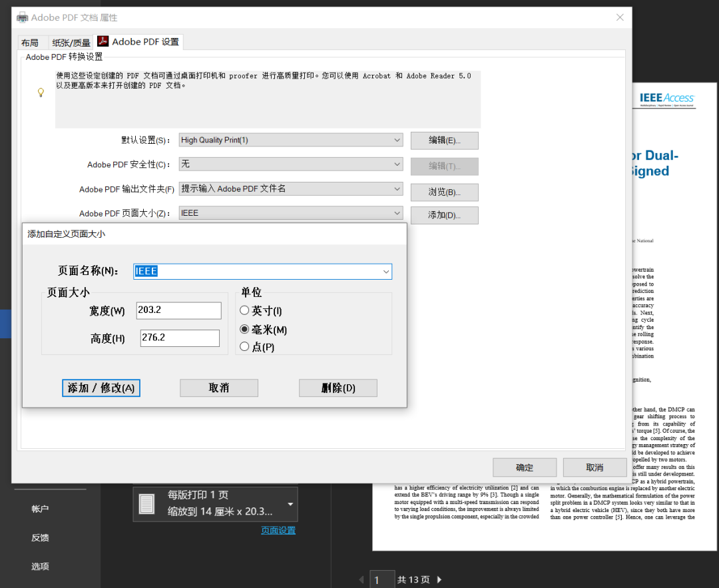Click the Adobe PDF logo on the tab
The width and height of the screenshot is (719, 588).
[x=103, y=41]
